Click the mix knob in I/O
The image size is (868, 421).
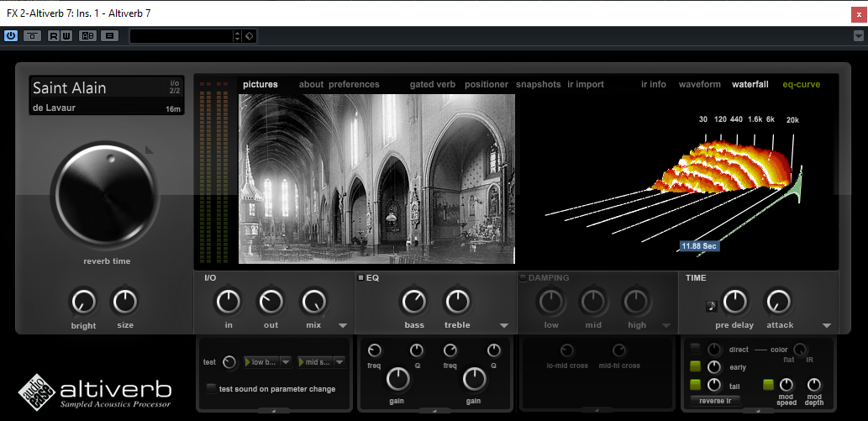314,302
